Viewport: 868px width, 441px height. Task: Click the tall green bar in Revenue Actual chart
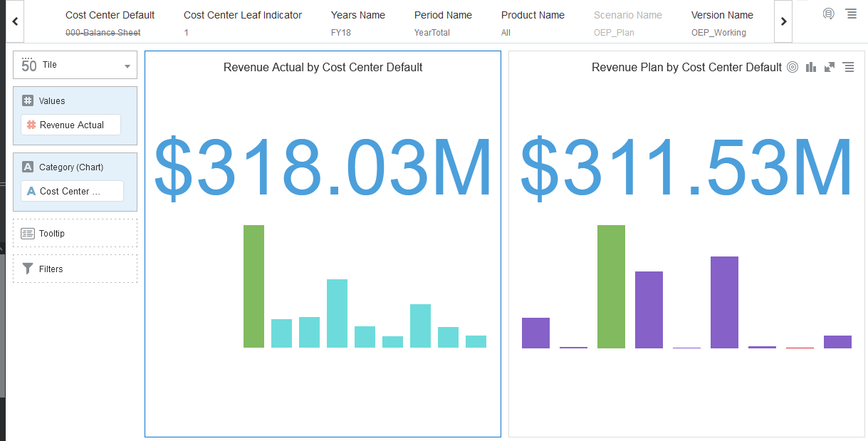(x=253, y=285)
